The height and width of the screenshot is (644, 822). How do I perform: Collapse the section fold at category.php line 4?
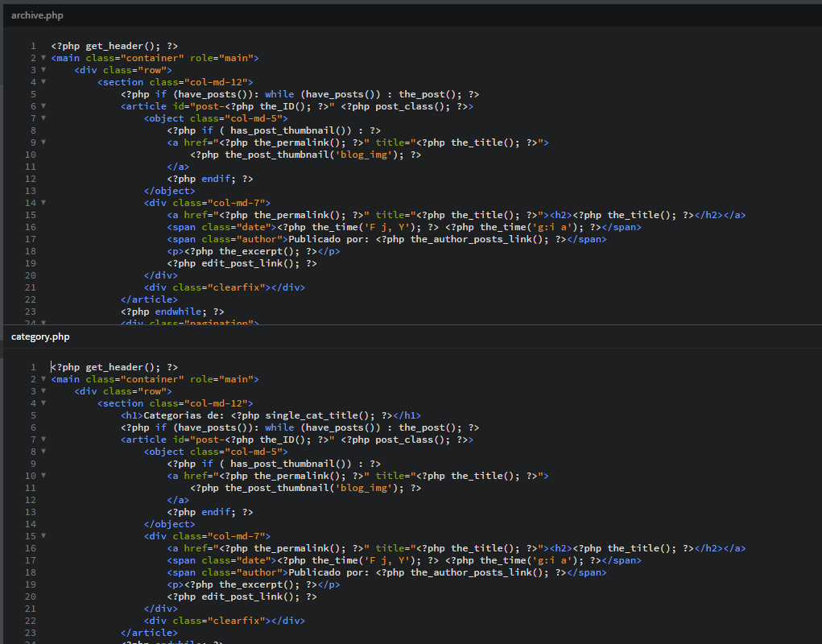[43, 403]
